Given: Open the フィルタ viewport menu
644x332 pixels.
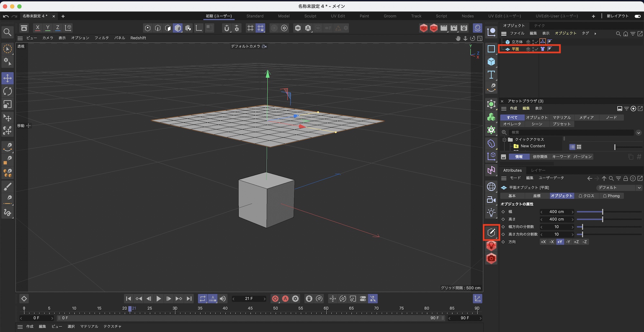Looking at the screenshot, I should pyautogui.click(x=101, y=38).
